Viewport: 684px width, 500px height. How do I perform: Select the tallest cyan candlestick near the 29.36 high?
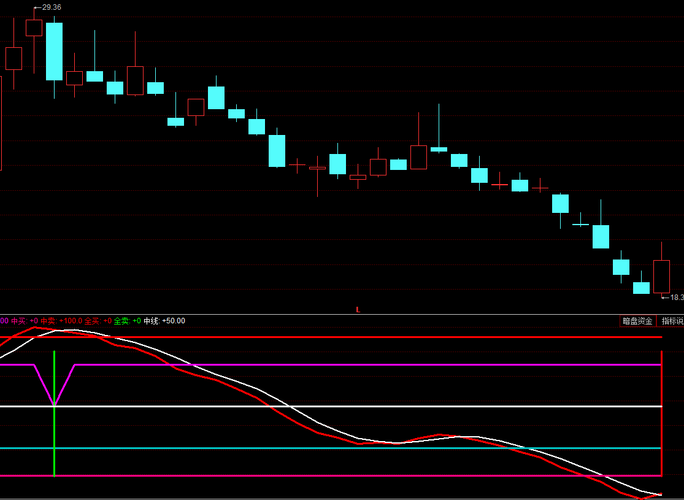54,51
